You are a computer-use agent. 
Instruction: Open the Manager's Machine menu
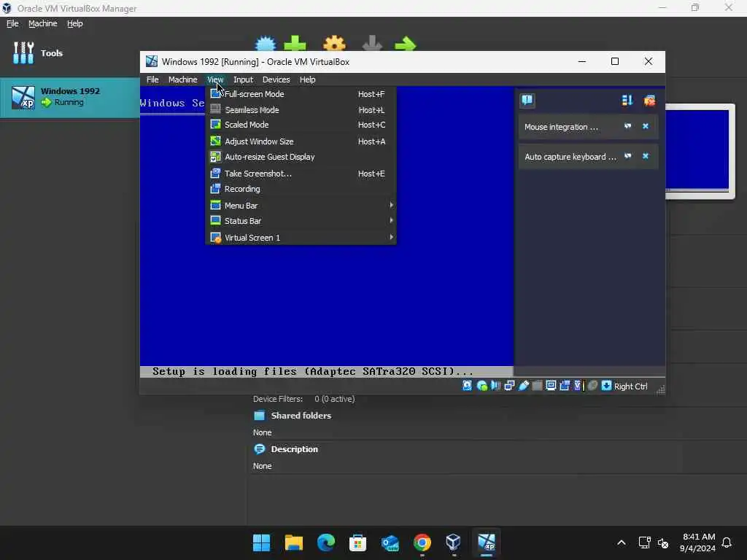click(x=42, y=23)
